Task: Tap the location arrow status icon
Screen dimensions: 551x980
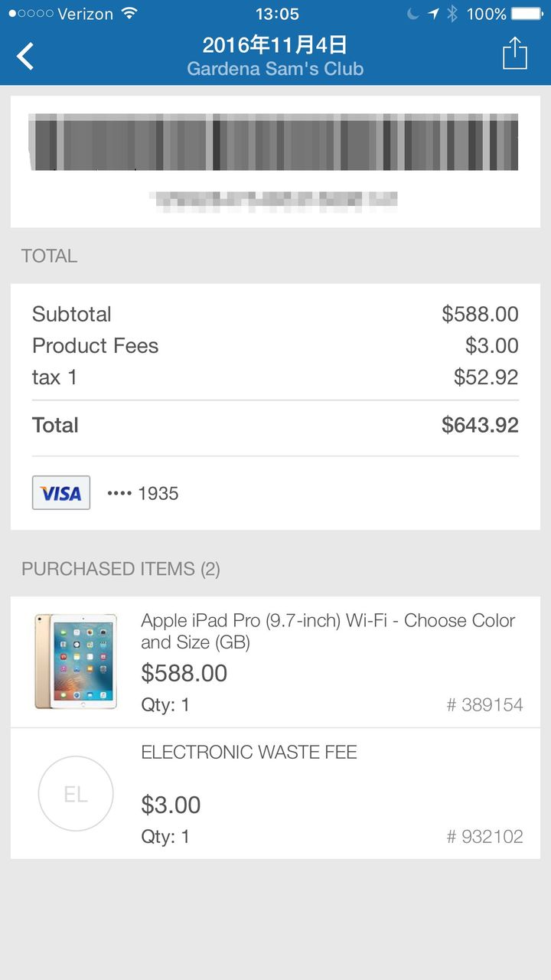Action: 433,14
